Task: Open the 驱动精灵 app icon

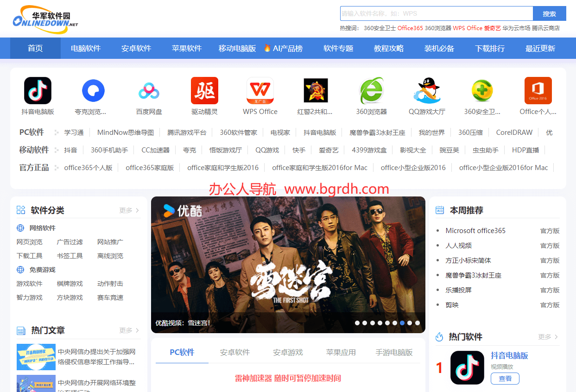Action: pyautogui.click(x=204, y=90)
